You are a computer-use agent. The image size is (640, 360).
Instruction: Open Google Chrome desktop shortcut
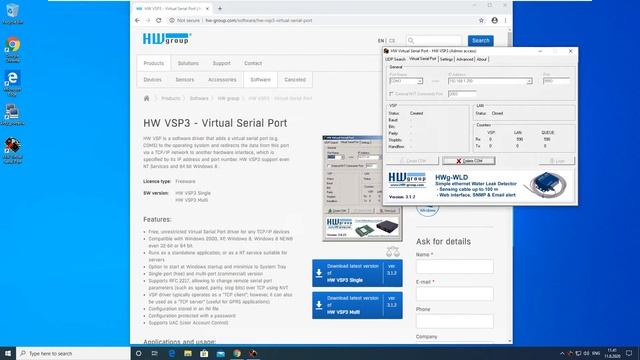[x=13, y=49]
